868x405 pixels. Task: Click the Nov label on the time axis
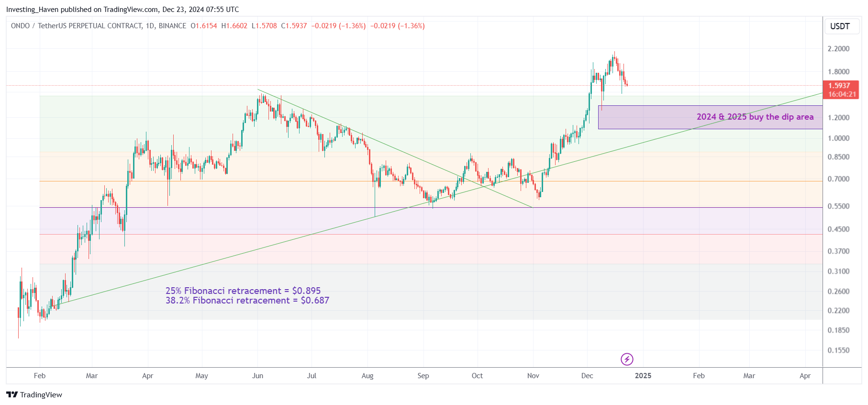click(x=533, y=376)
